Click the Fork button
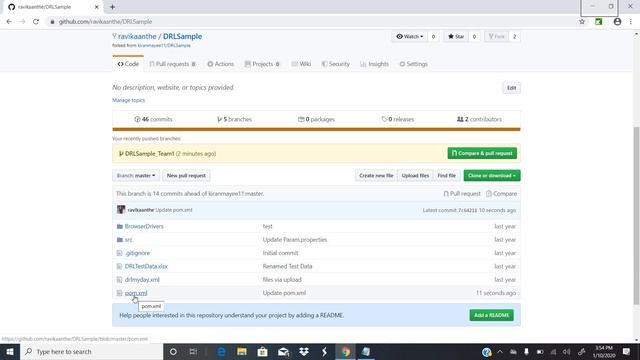 497,36
